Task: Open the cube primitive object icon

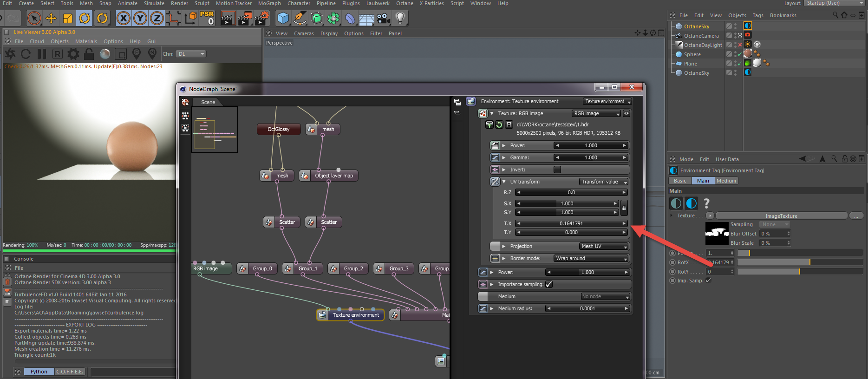Action: [x=283, y=19]
